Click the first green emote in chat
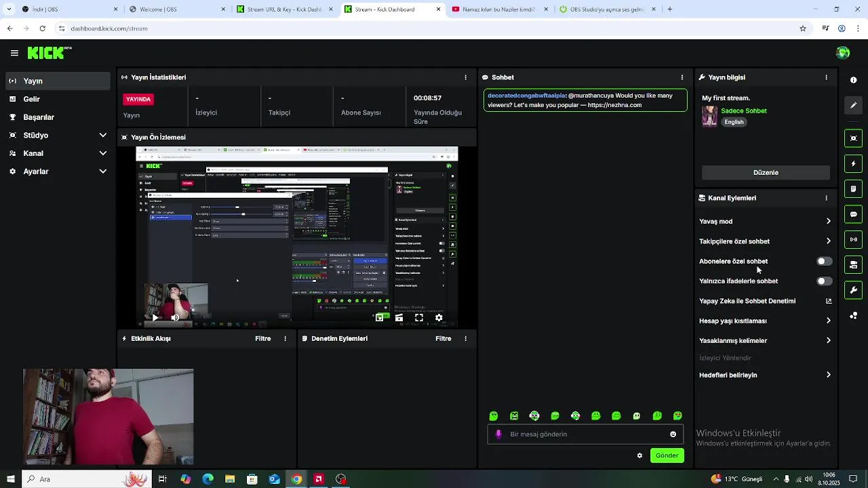The height and width of the screenshot is (488, 868). point(494,416)
